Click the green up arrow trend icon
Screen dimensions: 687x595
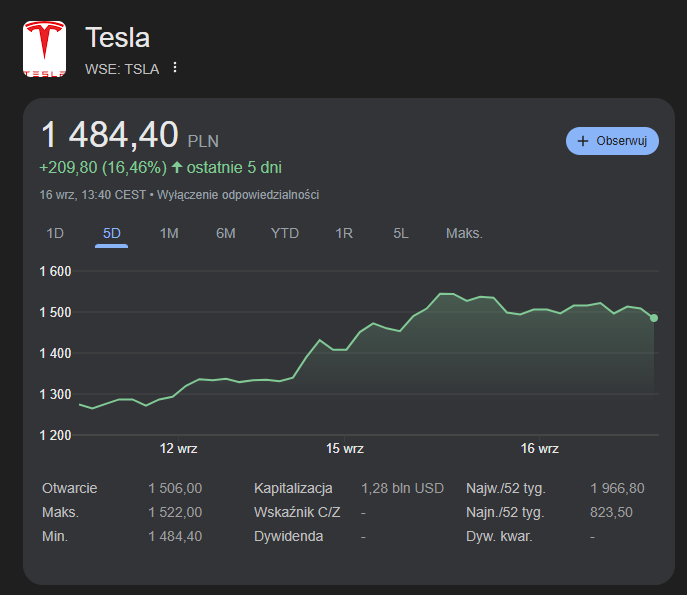click(x=177, y=167)
